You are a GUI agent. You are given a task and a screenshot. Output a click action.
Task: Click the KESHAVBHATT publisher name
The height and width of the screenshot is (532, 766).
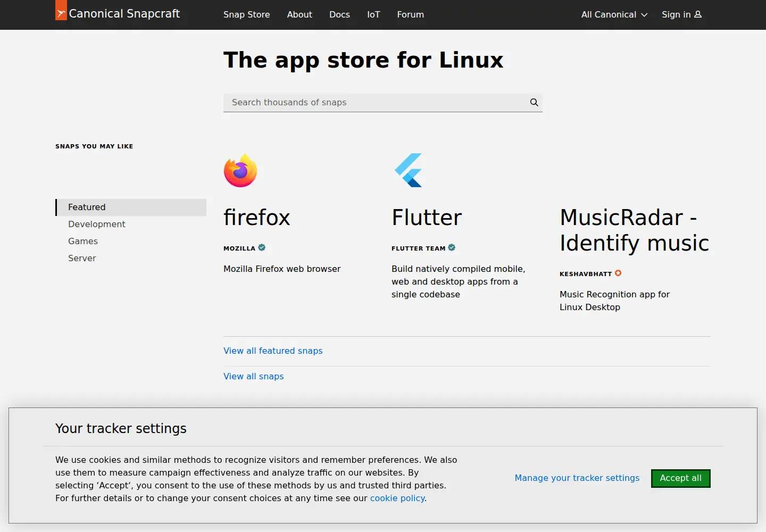coord(586,274)
